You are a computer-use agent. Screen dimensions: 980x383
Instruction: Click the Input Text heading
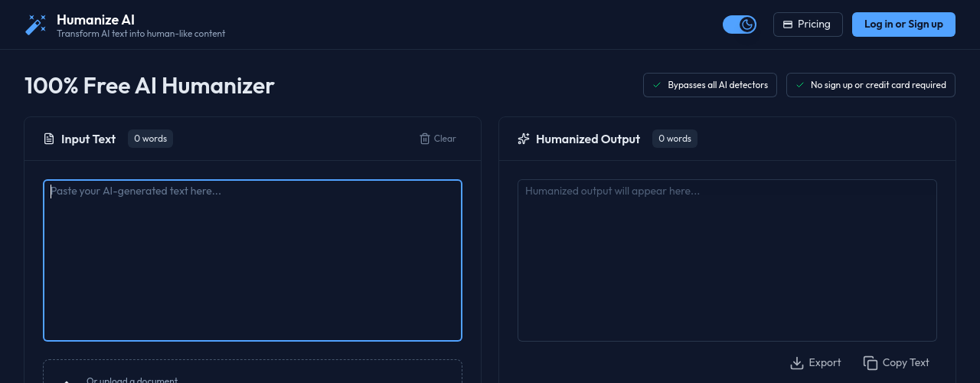[x=88, y=139]
